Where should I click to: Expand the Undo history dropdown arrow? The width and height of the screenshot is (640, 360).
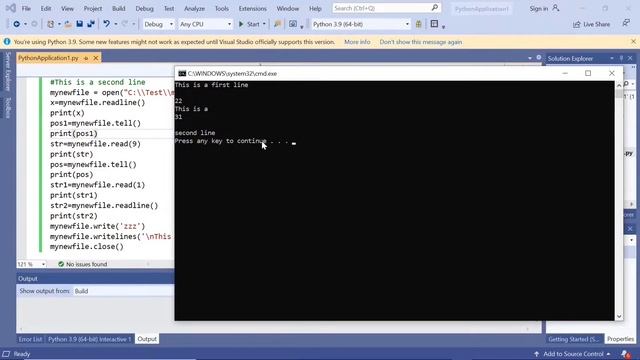point(116,24)
